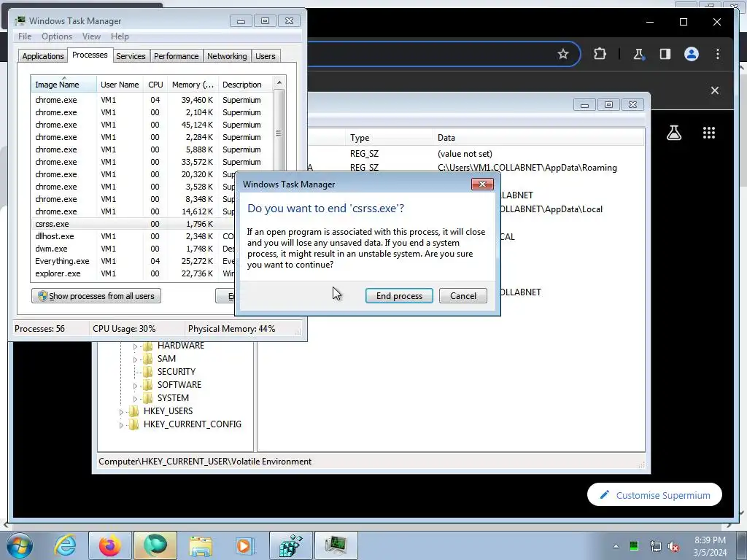747x560 pixels.
Task: Expand the HARDWARE registry key
Action: (135, 346)
